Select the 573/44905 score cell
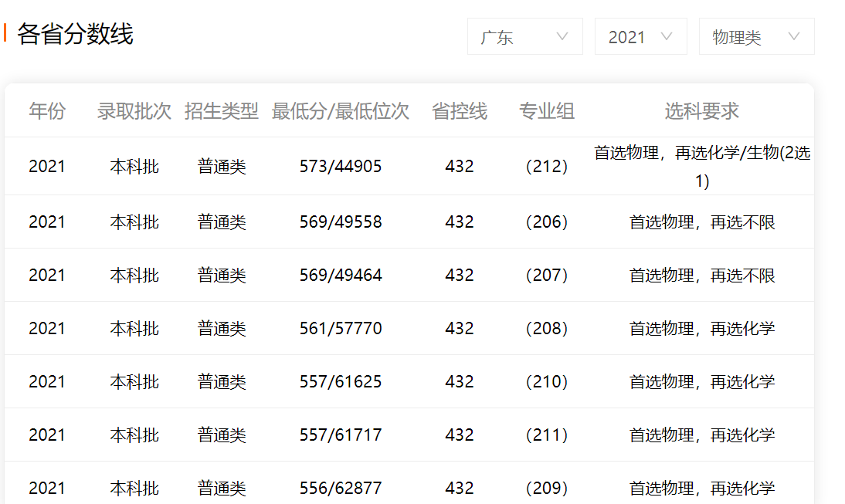Screen dimensions: 845x504 341,167
